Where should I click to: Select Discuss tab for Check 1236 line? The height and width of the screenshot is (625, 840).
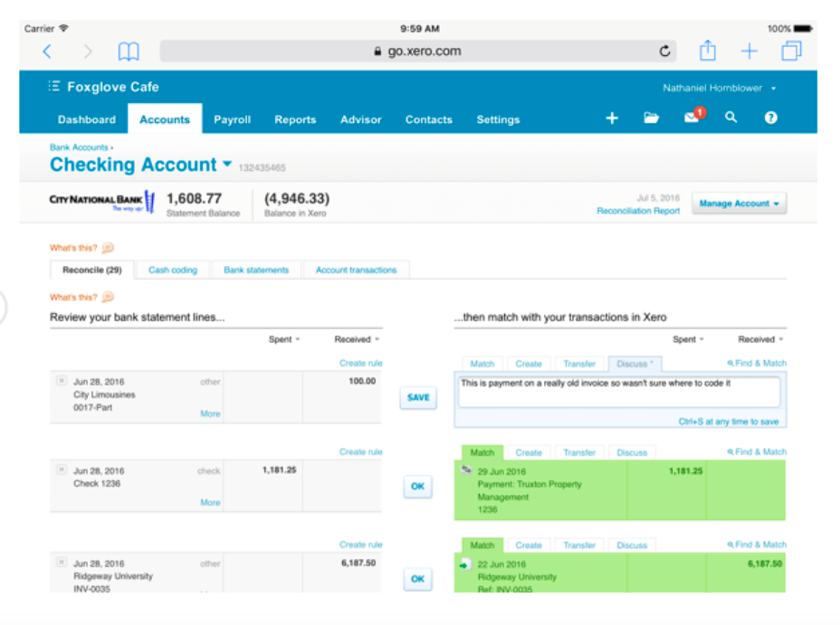click(x=632, y=453)
